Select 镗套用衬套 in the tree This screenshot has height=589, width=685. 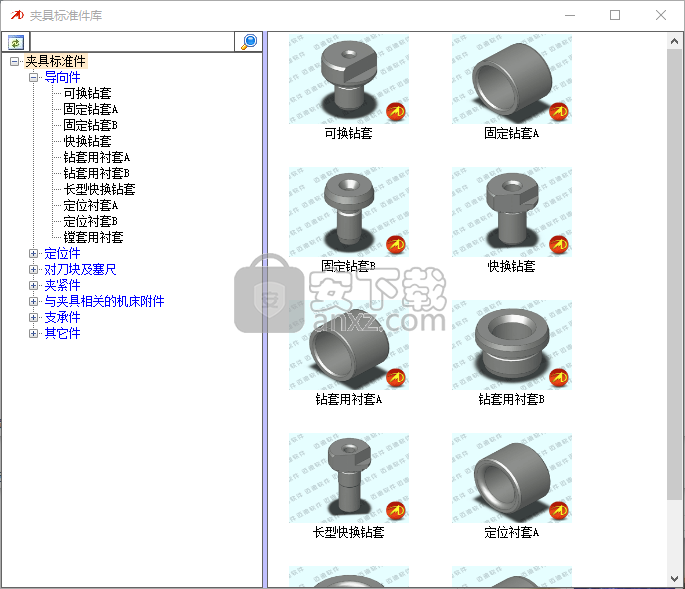pos(93,237)
